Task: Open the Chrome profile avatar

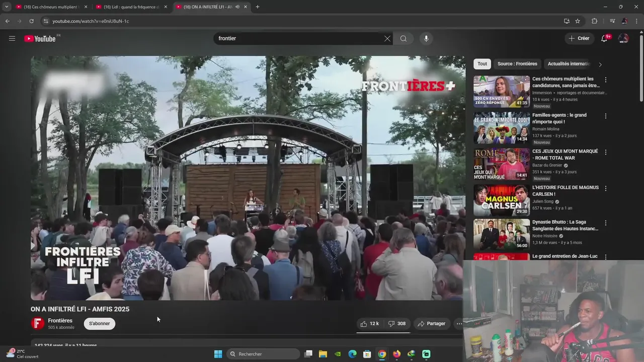Action: pyautogui.click(x=624, y=21)
